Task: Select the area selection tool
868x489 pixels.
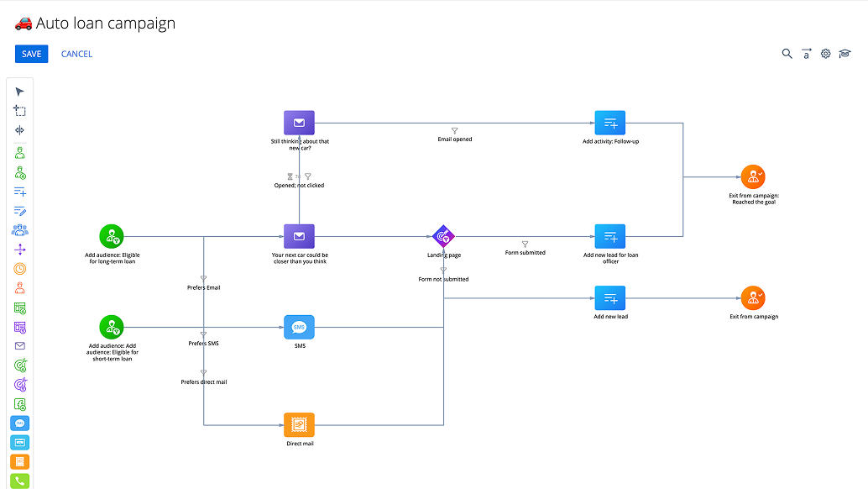Action: (19, 110)
